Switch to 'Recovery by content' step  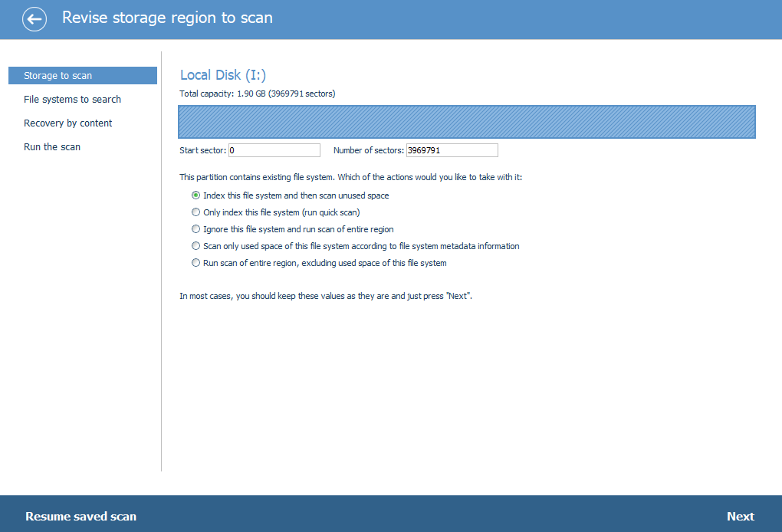click(x=67, y=123)
